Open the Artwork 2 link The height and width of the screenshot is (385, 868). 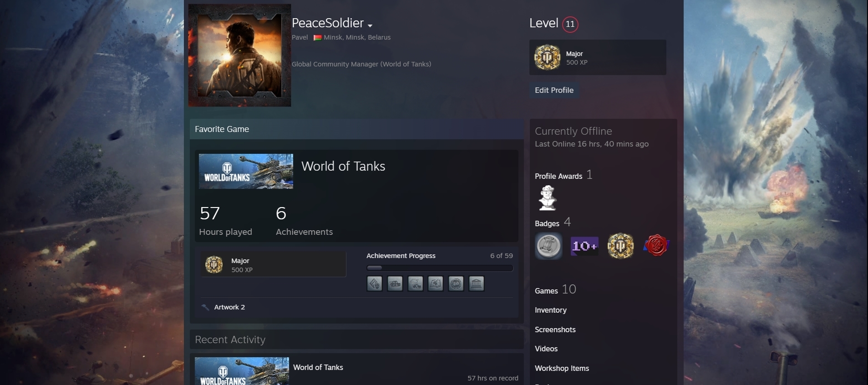[x=229, y=307]
